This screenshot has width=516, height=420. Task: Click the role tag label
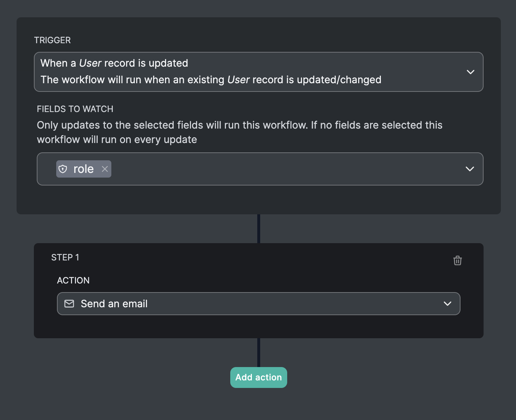point(83,169)
